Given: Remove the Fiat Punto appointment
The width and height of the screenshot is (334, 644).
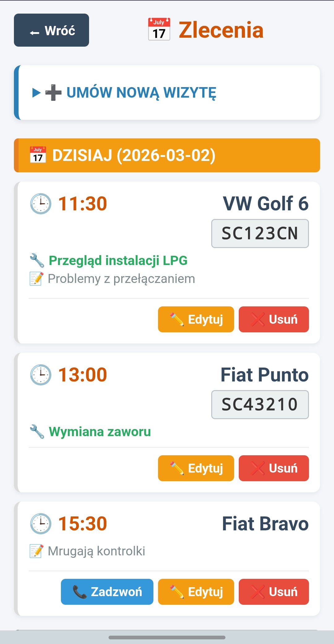Looking at the screenshot, I should click(274, 468).
